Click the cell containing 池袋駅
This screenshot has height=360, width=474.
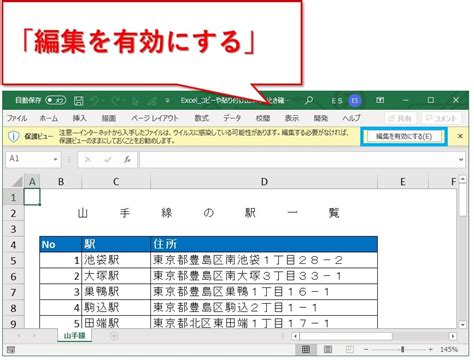[116, 260]
